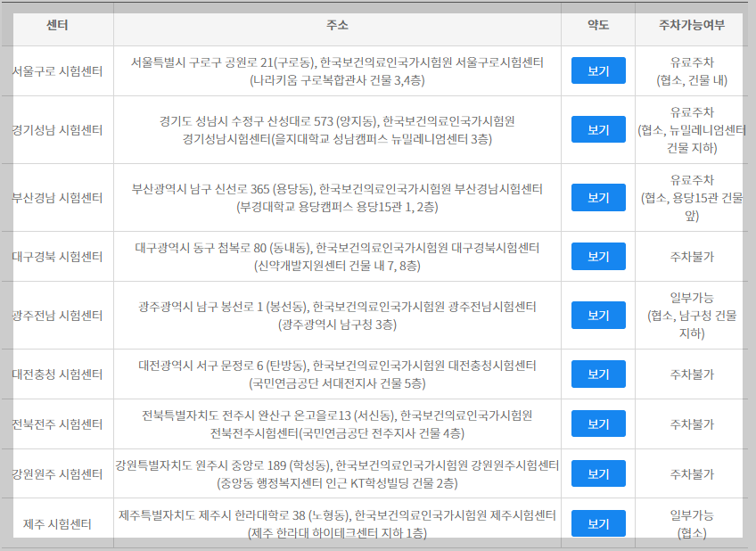Select 주차불가 in the 대전충청 row

pyautogui.click(x=692, y=374)
